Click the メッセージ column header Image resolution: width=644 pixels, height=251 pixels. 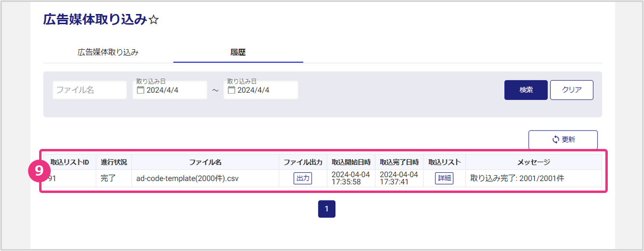pos(533,162)
